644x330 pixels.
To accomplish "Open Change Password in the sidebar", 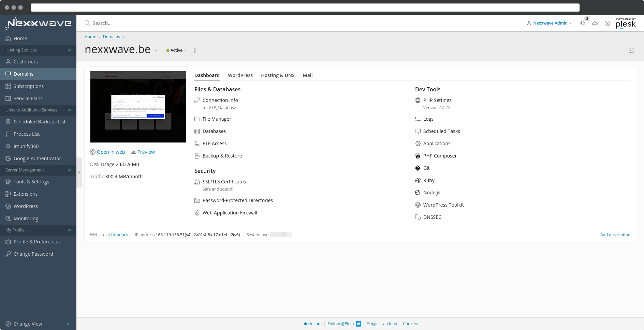I will [x=38, y=254].
